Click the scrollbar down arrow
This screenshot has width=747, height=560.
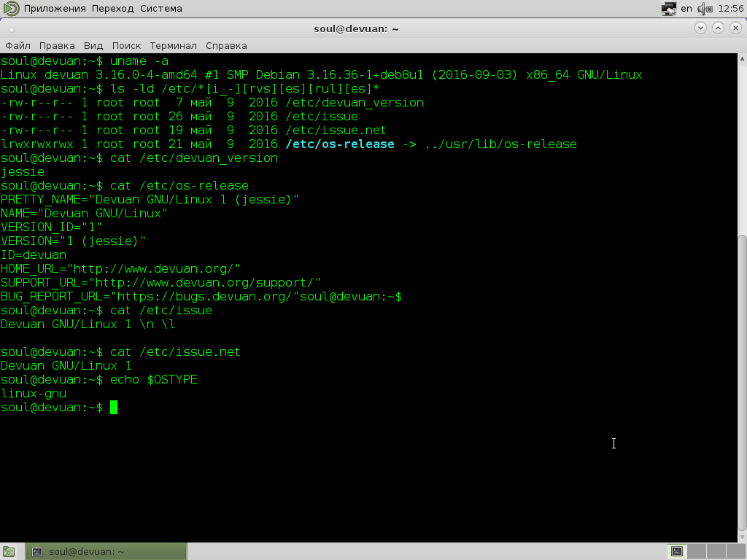(742, 537)
